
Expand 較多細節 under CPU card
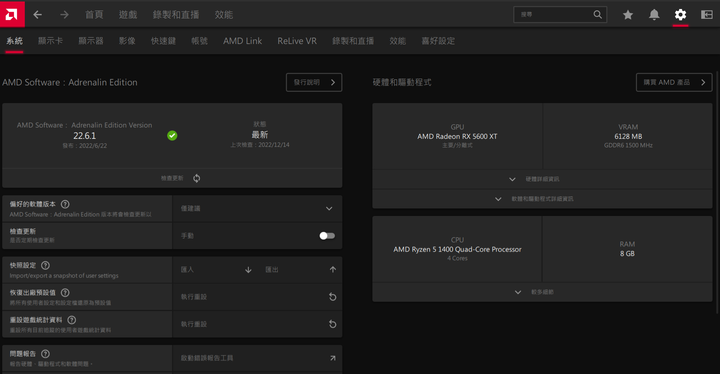click(542, 292)
